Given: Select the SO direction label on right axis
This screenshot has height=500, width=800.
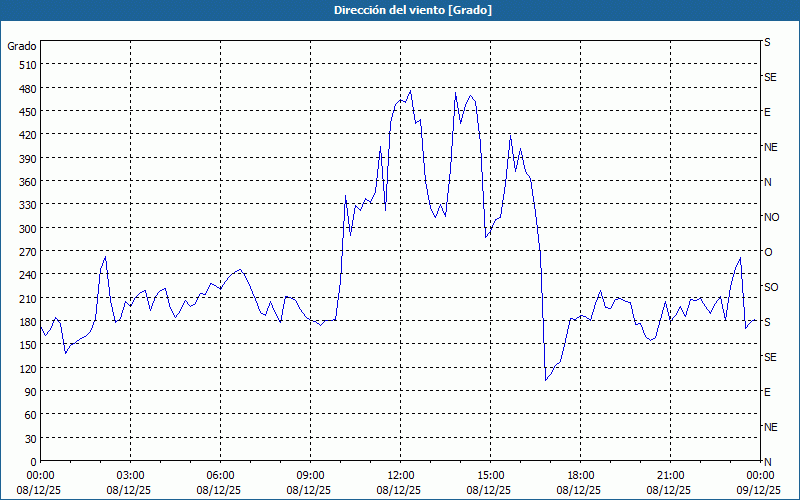Looking at the screenshot, I should [x=770, y=287].
